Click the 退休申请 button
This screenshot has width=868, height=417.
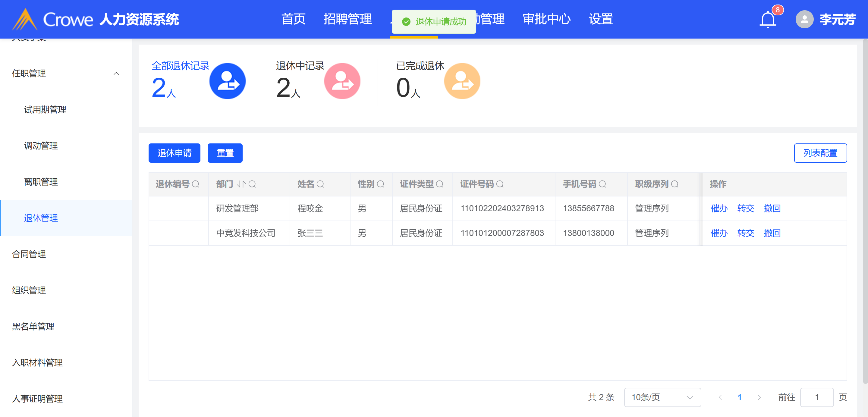tap(174, 153)
